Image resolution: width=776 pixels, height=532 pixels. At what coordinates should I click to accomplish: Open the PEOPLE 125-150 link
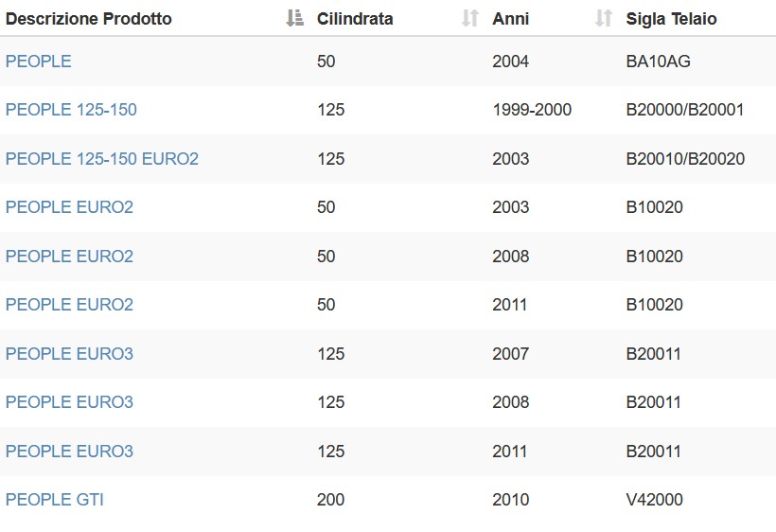tap(71, 110)
